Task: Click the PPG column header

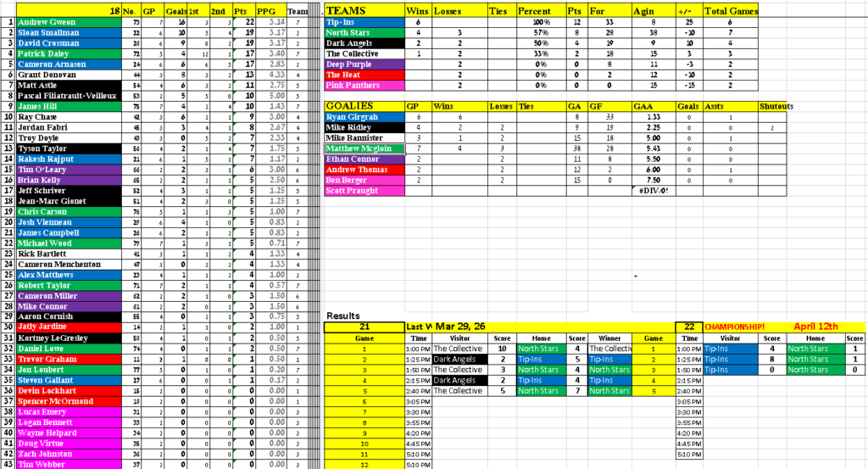Action: (x=271, y=10)
